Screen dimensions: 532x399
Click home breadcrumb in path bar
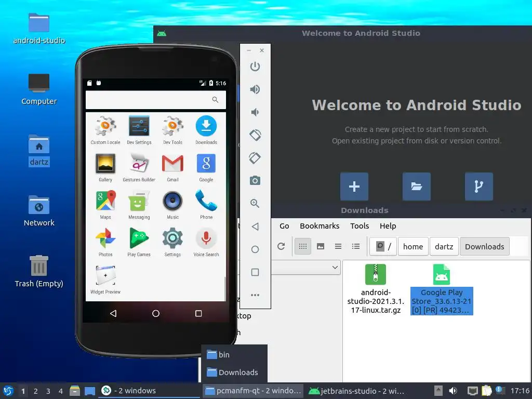(413, 247)
